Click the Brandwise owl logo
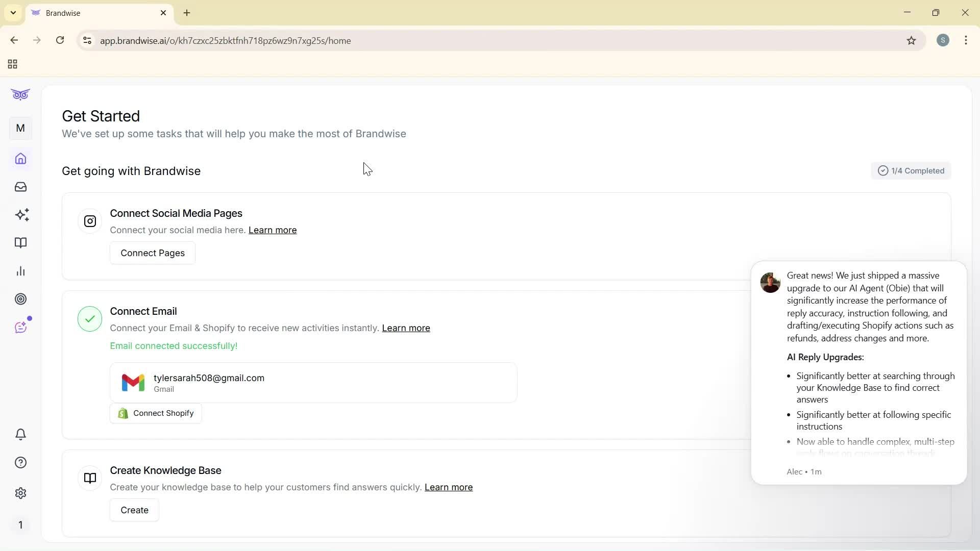Image resolution: width=980 pixels, height=551 pixels. pos(20,94)
